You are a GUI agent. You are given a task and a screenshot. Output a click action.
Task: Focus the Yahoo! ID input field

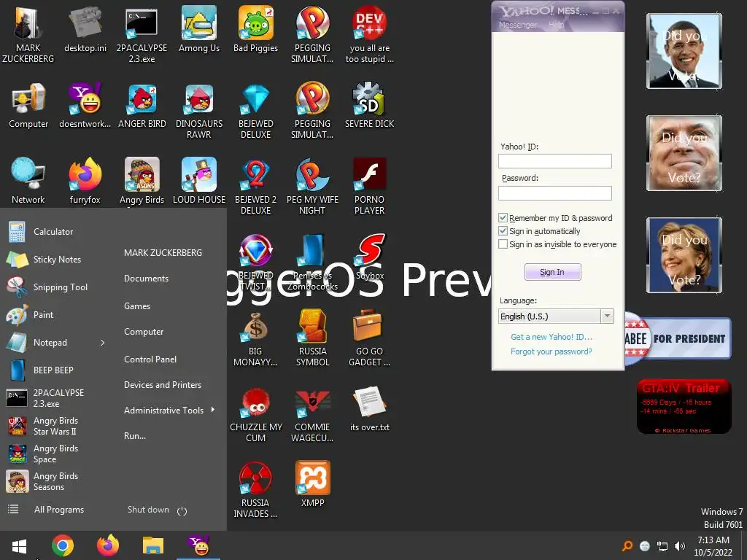555,161
